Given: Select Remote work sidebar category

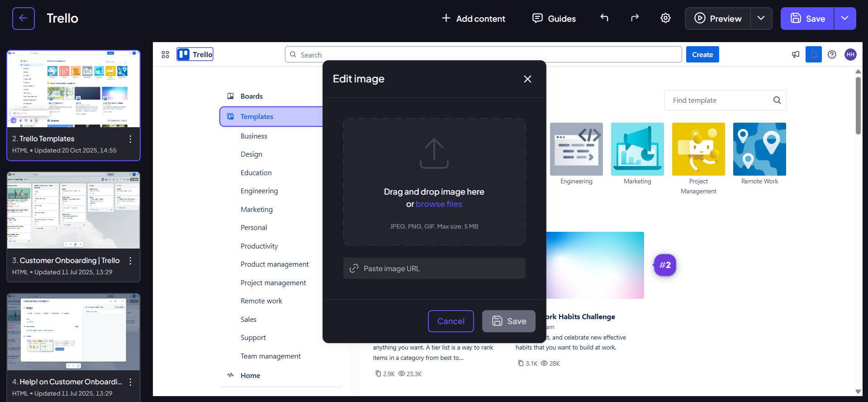Looking at the screenshot, I should pos(261,301).
